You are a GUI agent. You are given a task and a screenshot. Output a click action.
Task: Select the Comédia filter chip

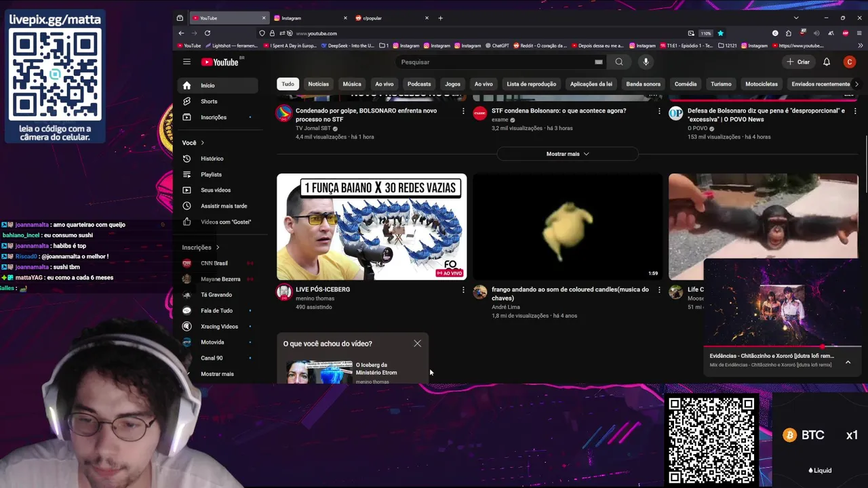coord(686,84)
